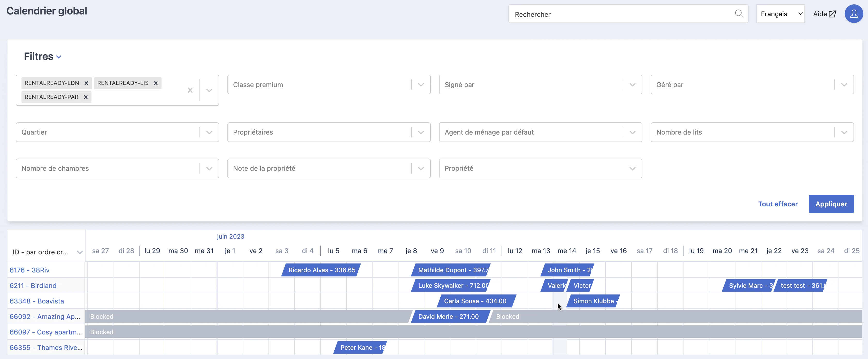Select the David Merle reservation bar
This screenshot has height=359, width=868.
click(x=450, y=317)
